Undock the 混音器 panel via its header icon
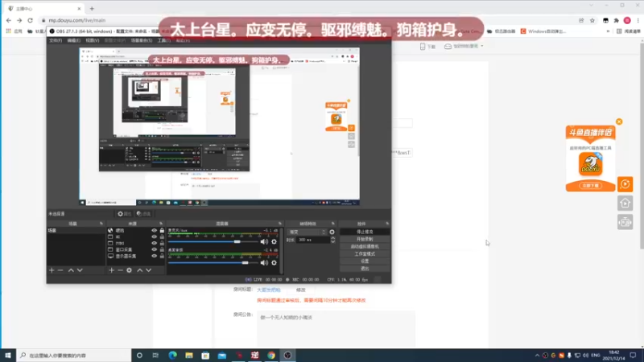Screen dimensions: 644x362 (x=280, y=224)
